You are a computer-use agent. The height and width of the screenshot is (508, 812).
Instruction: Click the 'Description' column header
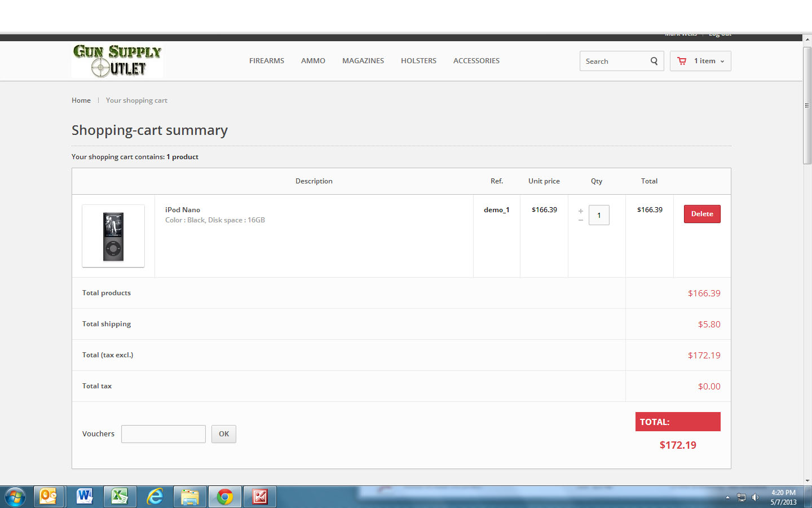pos(314,181)
